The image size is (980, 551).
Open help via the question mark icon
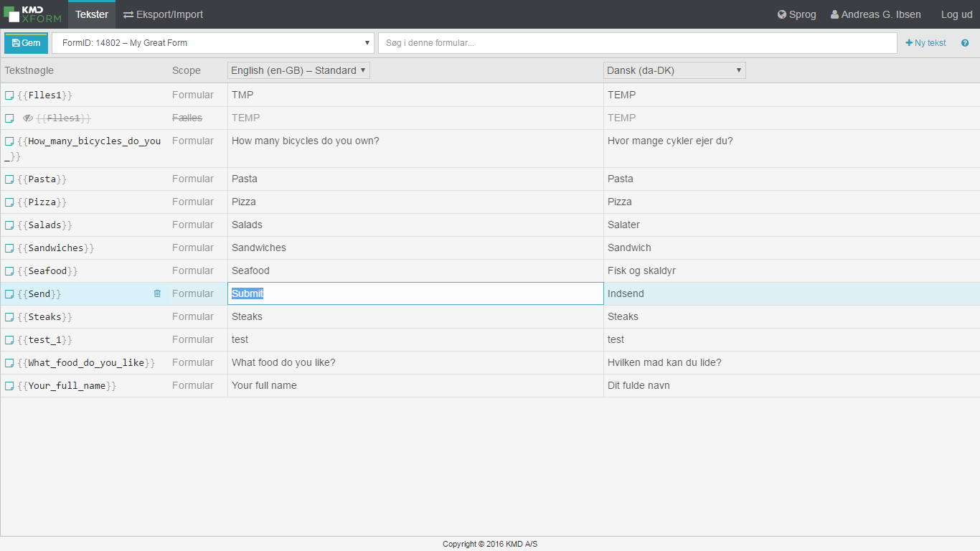(965, 43)
